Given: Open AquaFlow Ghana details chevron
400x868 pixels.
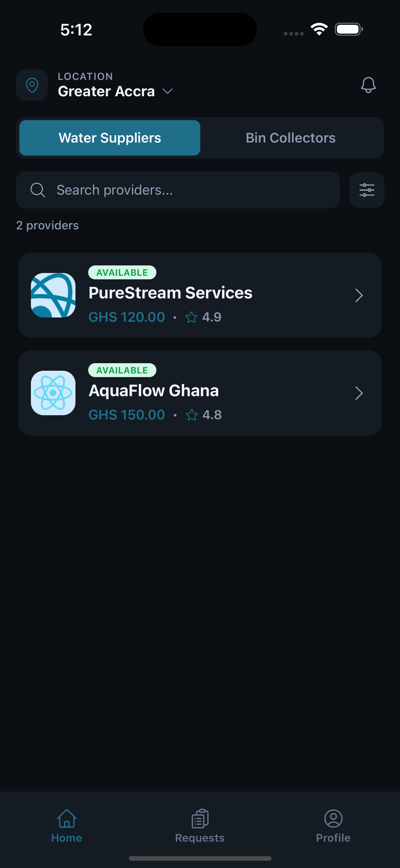Looking at the screenshot, I should (x=359, y=393).
